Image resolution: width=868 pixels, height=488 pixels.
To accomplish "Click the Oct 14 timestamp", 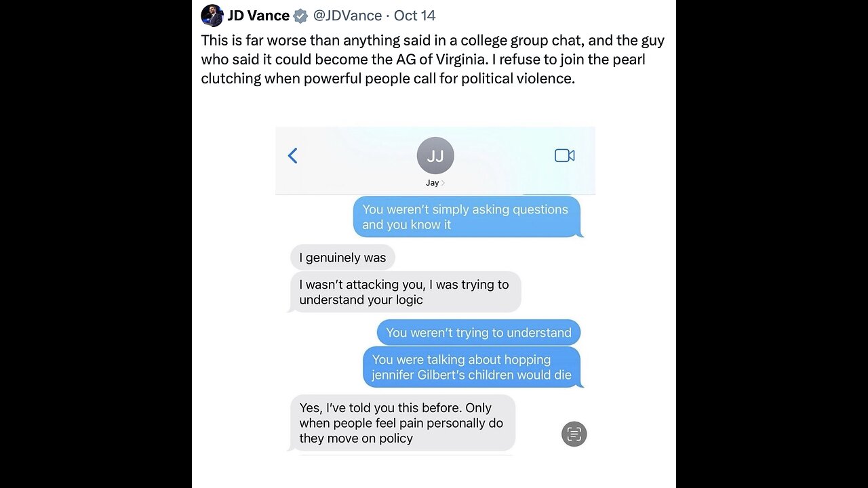I will (414, 16).
